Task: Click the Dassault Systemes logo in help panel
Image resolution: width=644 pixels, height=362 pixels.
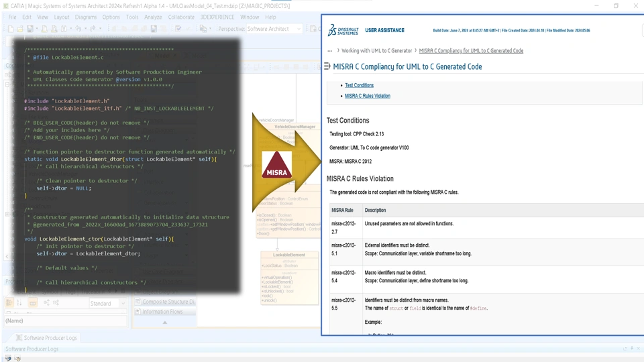Action: 343,30
